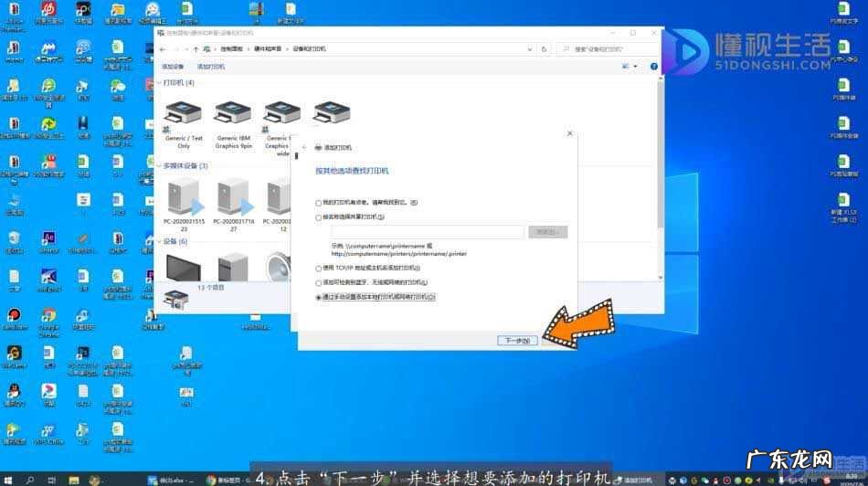Open the view options dropdown arrow
The image size is (868, 486).
pyautogui.click(x=635, y=67)
